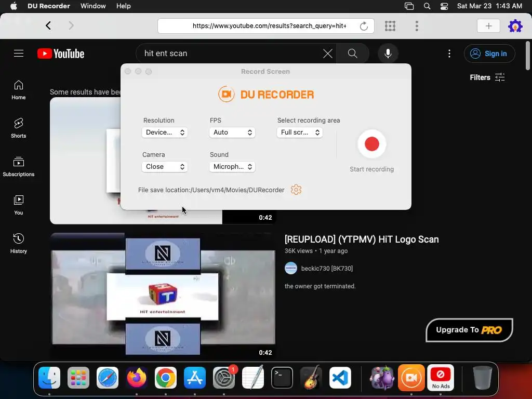Reload the page with the refresh icon
The height and width of the screenshot is (399, 532).
(364, 26)
